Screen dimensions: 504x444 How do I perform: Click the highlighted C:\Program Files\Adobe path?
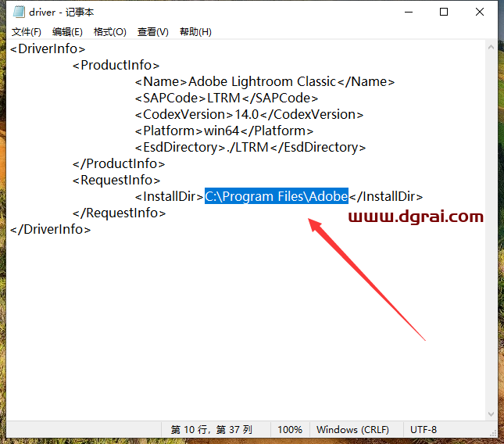coord(276,197)
